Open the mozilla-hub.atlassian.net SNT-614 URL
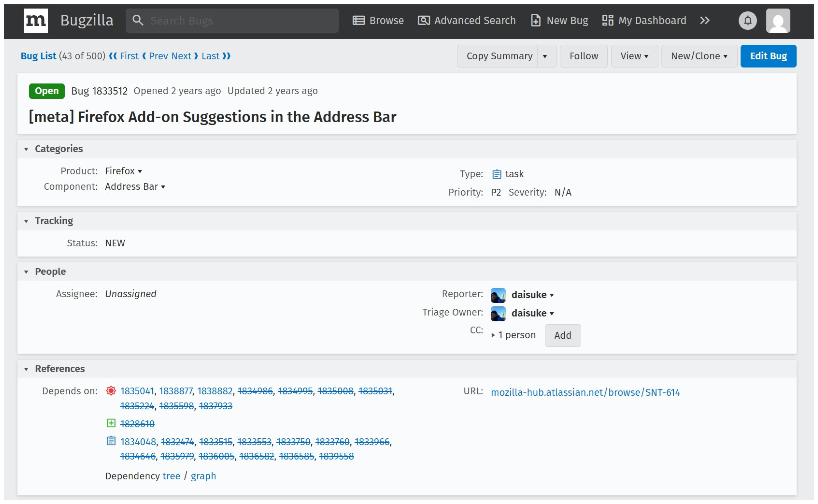The image size is (818, 504). click(x=585, y=392)
